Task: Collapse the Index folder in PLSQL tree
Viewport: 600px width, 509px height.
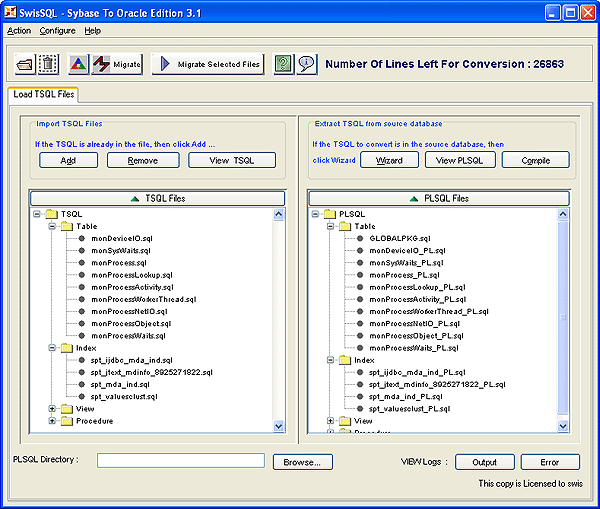Action: pos(330,360)
